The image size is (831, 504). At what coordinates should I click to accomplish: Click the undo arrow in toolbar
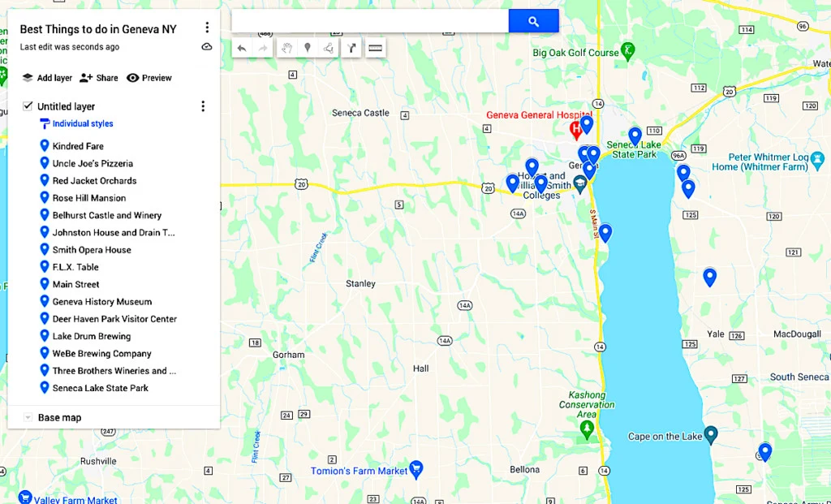[x=242, y=48]
